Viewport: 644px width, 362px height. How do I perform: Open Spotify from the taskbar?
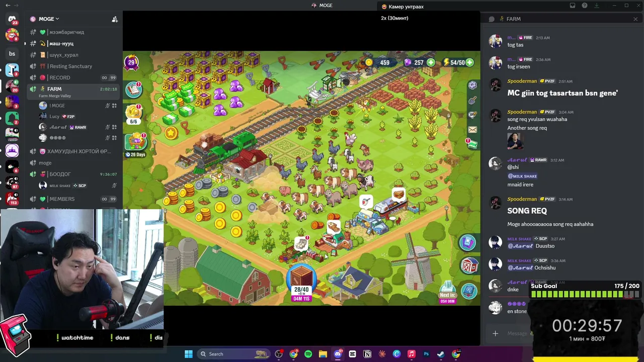[308, 354]
